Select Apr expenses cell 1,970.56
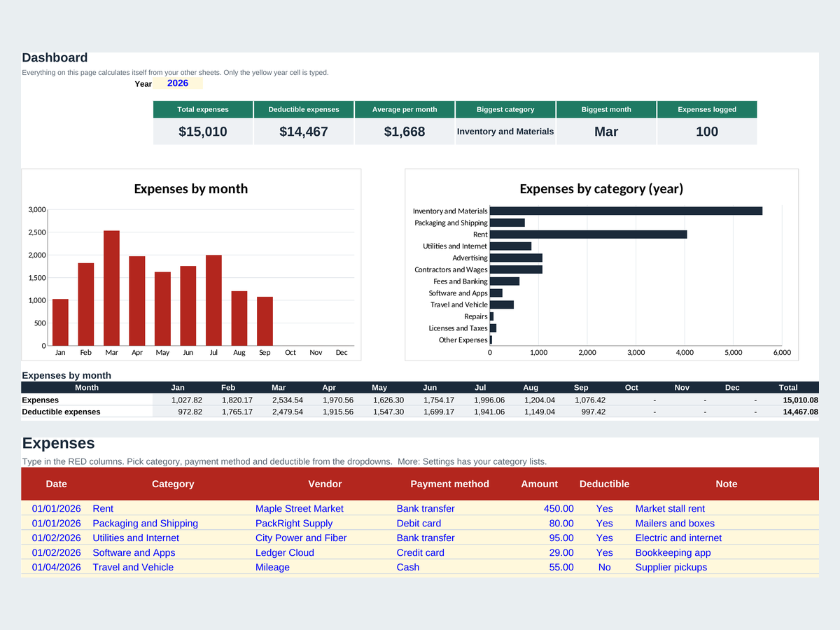The width and height of the screenshot is (840, 630). click(329, 400)
